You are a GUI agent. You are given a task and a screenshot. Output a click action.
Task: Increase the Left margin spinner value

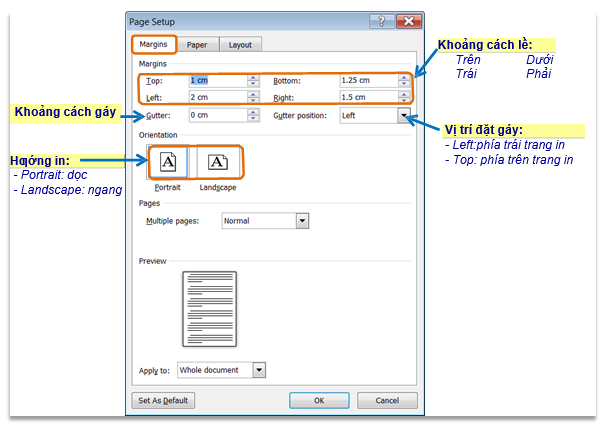point(253,94)
